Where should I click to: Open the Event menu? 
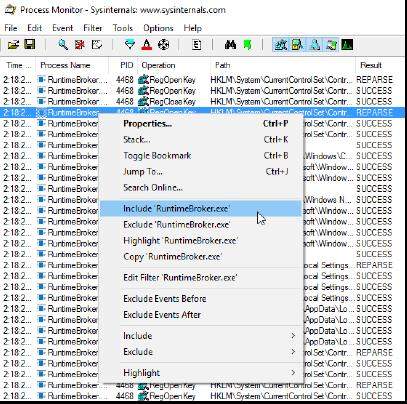(63, 28)
